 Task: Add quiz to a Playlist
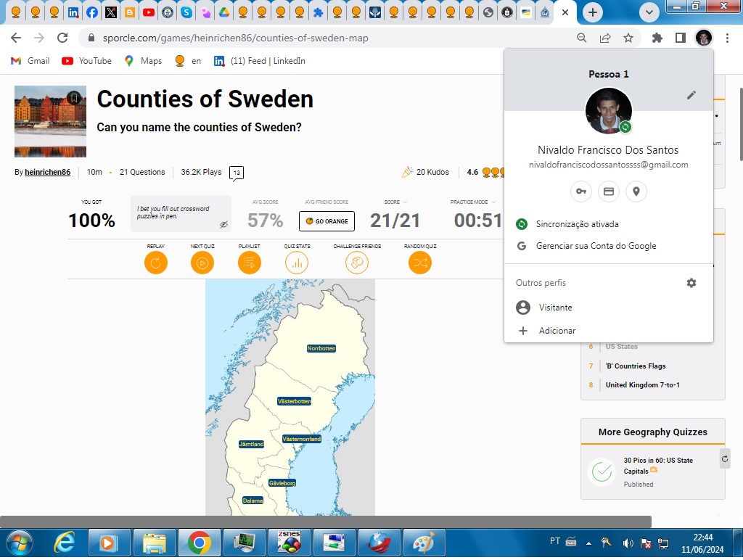[x=249, y=263]
